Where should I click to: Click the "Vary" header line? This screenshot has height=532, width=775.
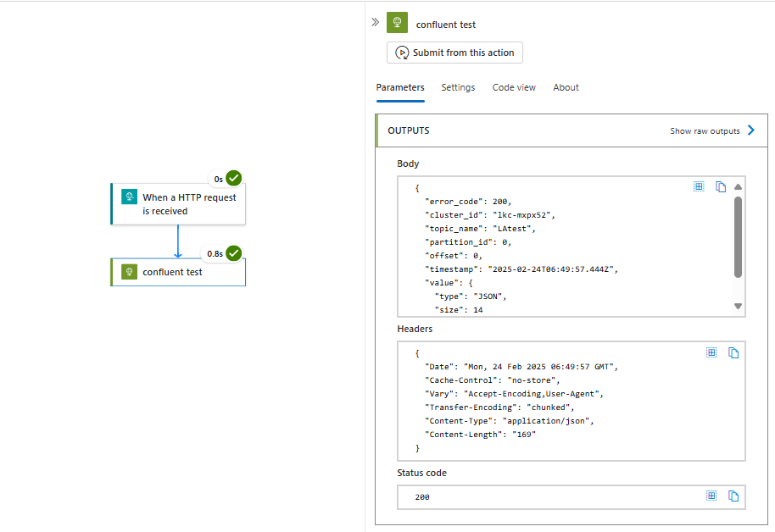[x=514, y=394]
